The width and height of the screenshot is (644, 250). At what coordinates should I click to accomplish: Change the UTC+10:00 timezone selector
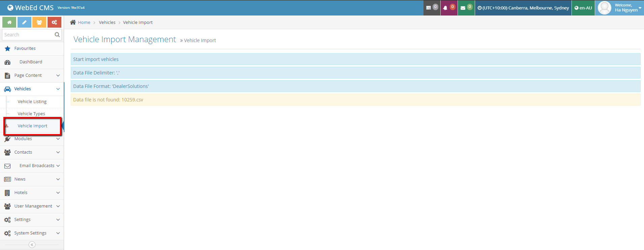coord(523,8)
